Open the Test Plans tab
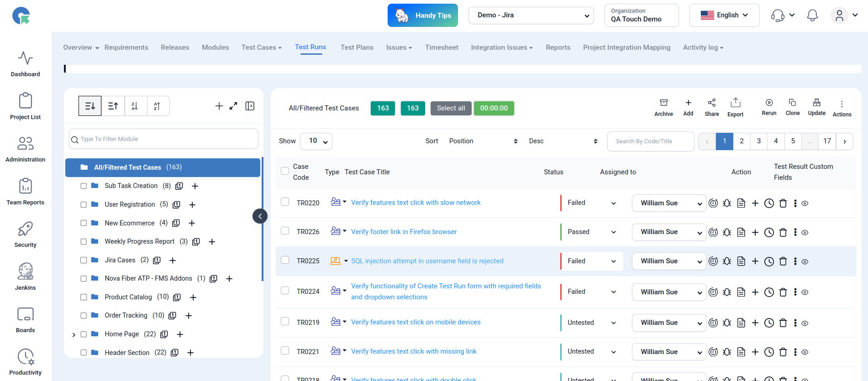This screenshot has width=868, height=381. 357,47
